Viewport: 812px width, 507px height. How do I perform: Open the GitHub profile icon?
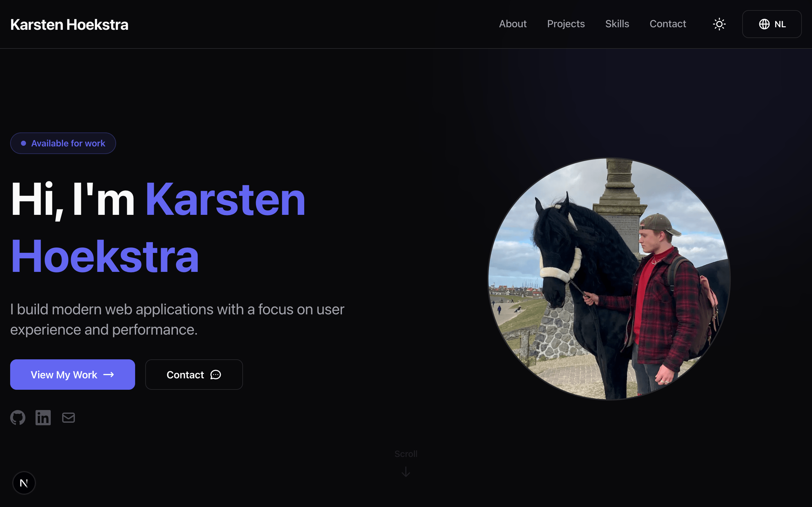pos(18,417)
